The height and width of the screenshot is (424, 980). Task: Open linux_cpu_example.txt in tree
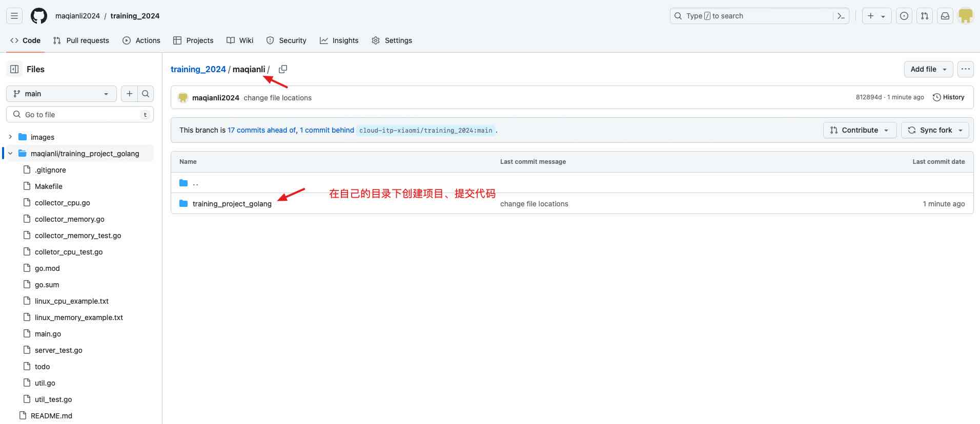click(x=72, y=301)
